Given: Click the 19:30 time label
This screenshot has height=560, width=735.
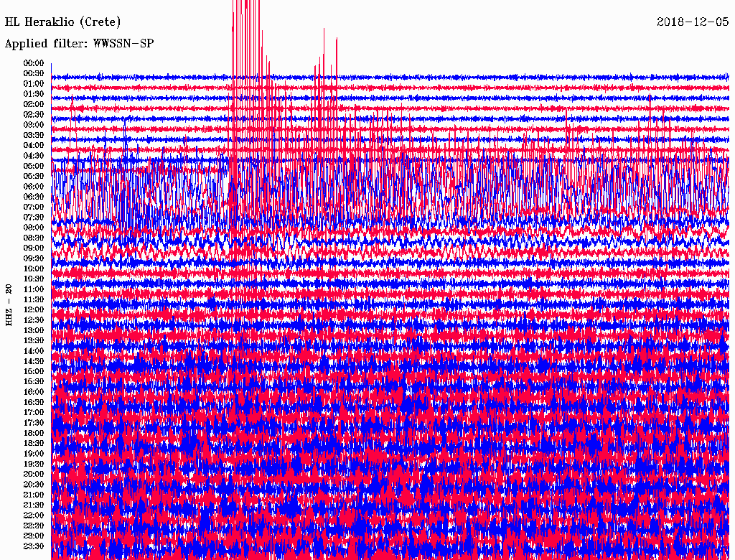Looking at the screenshot, I should (x=34, y=464).
